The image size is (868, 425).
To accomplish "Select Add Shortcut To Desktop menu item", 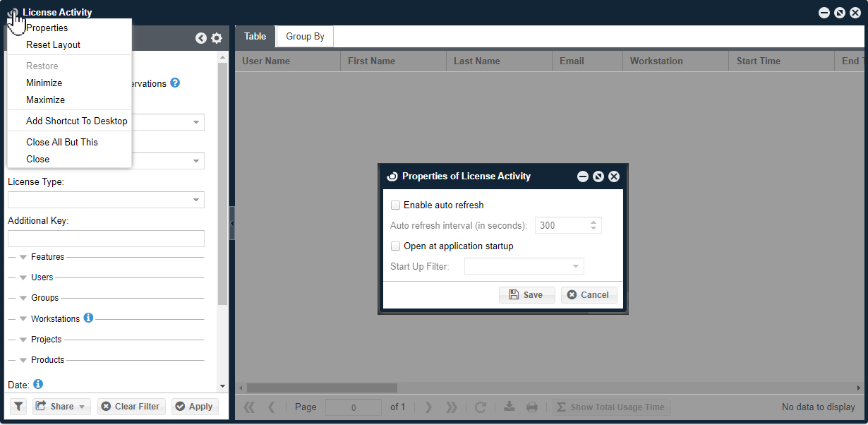I will click(76, 121).
